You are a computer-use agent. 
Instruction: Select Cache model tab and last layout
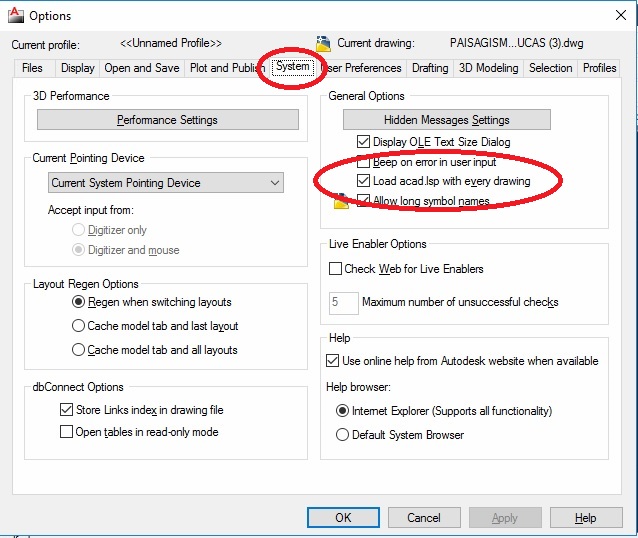click(x=79, y=326)
